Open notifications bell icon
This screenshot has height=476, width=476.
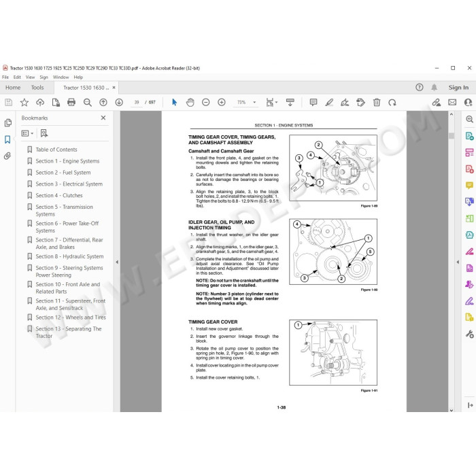tap(435, 88)
